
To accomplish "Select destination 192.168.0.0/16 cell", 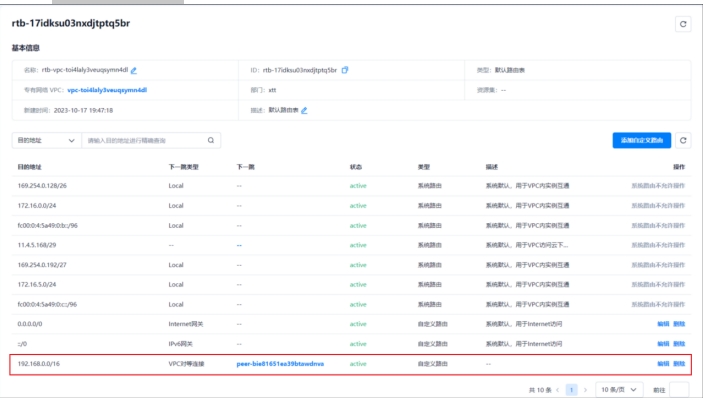I will pos(38,364).
